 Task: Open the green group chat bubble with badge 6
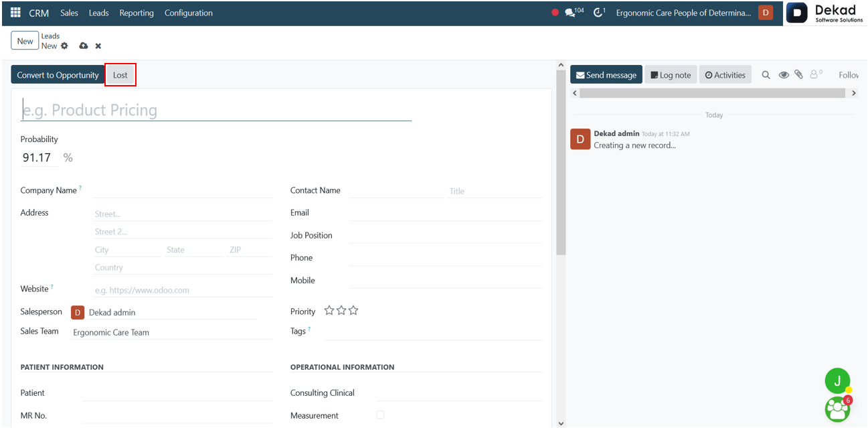837,409
